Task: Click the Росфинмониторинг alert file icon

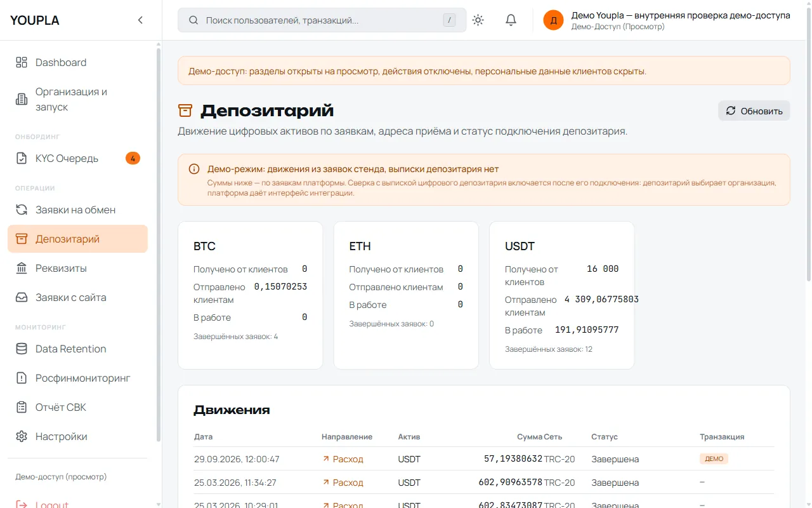Action: click(x=22, y=378)
